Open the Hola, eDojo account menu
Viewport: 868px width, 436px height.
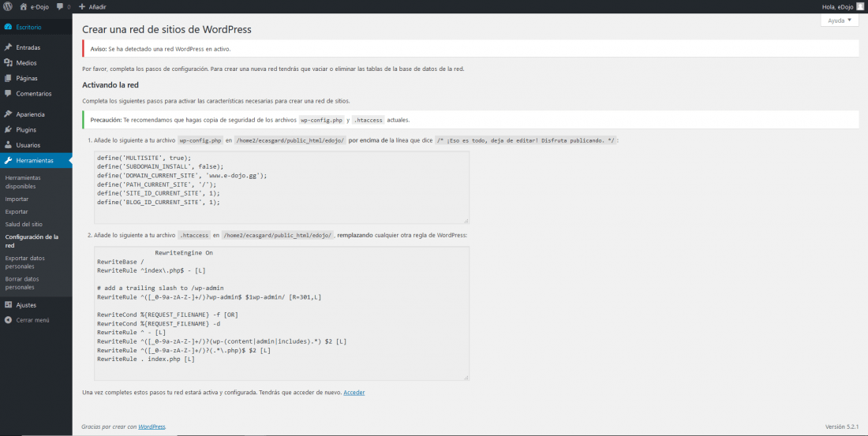[844, 6]
